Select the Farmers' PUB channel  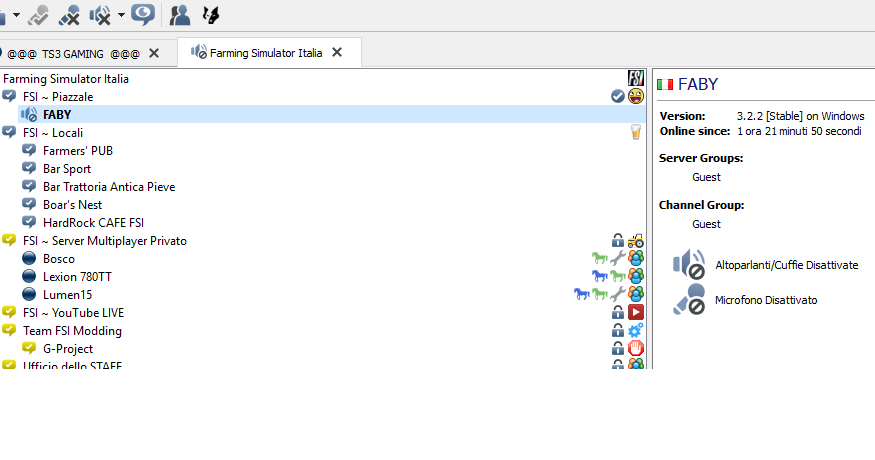click(x=77, y=151)
